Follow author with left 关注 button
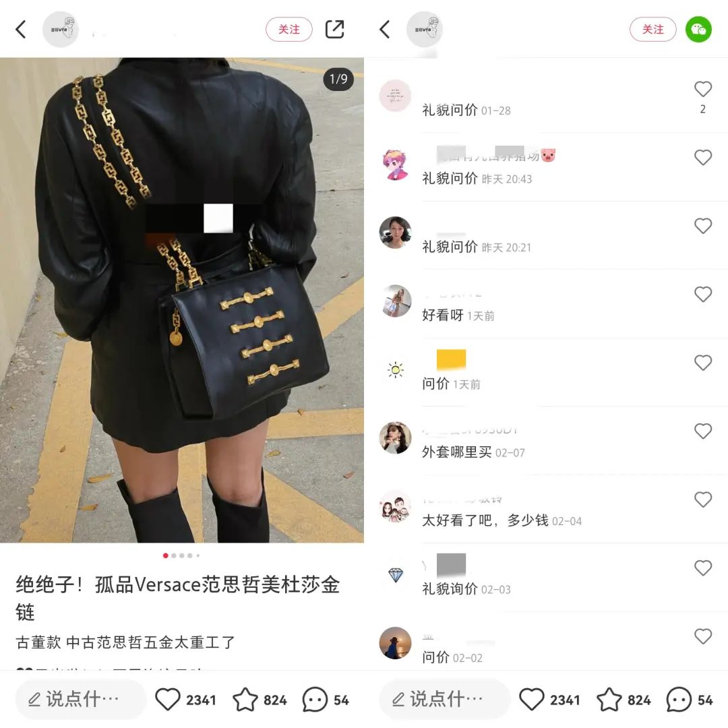Image resolution: width=728 pixels, height=728 pixels. [x=289, y=29]
